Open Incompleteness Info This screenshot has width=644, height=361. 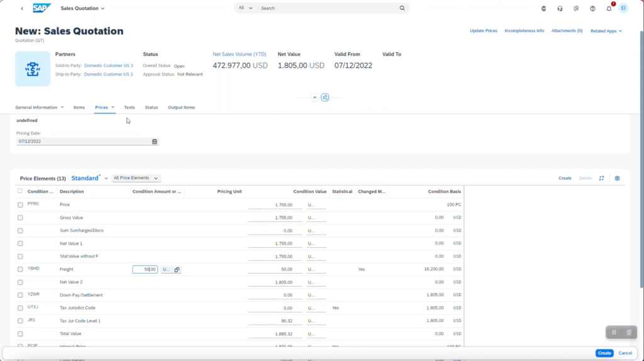pyautogui.click(x=524, y=31)
